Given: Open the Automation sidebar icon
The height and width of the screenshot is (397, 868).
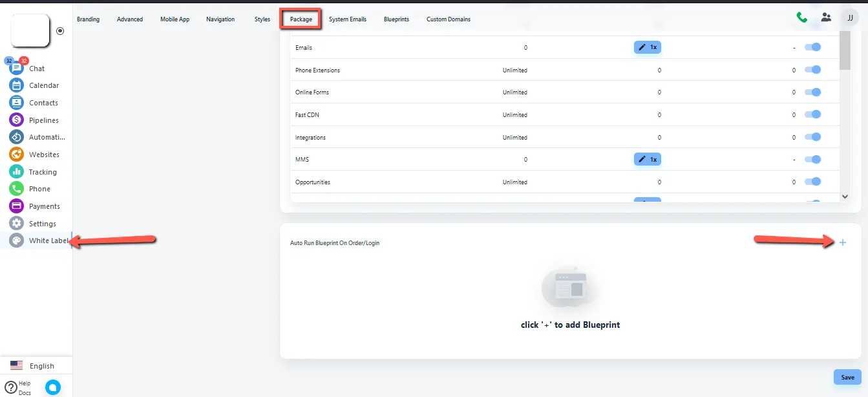Looking at the screenshot, I should point(16,137).
